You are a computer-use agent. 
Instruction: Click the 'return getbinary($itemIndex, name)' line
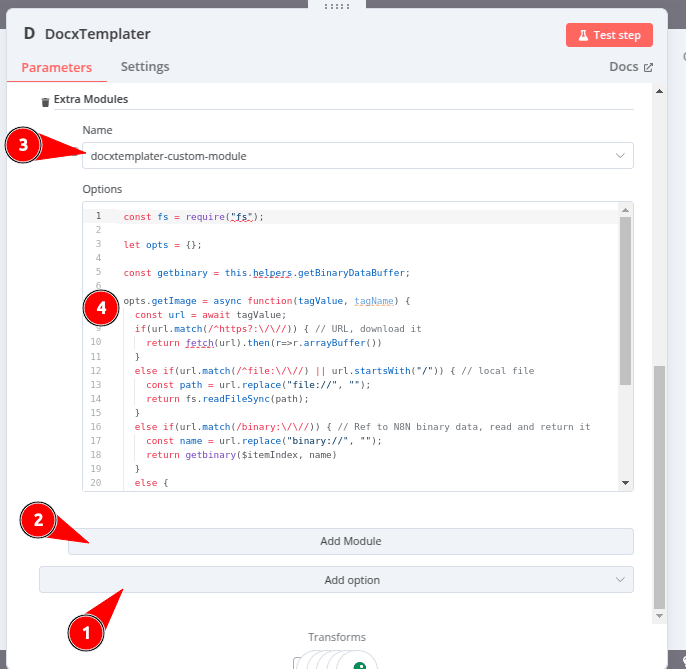tap(241, 455)
